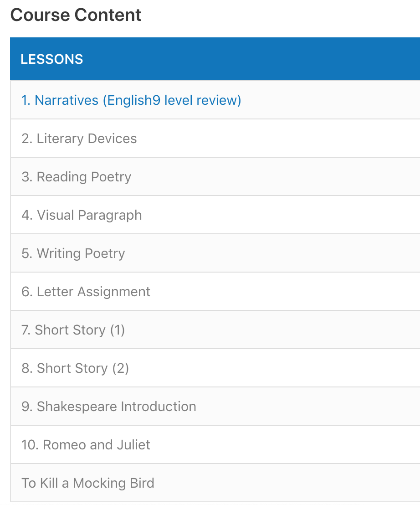Open lesson 5 Writing Poetry
This screenshot has height=505, width=420.
tap(73, 253)
